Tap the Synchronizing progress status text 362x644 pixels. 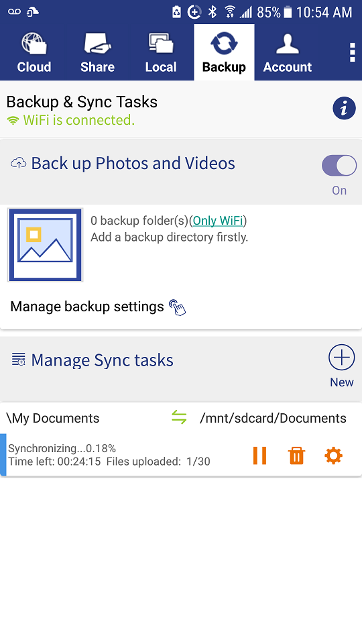coord(62,448)
